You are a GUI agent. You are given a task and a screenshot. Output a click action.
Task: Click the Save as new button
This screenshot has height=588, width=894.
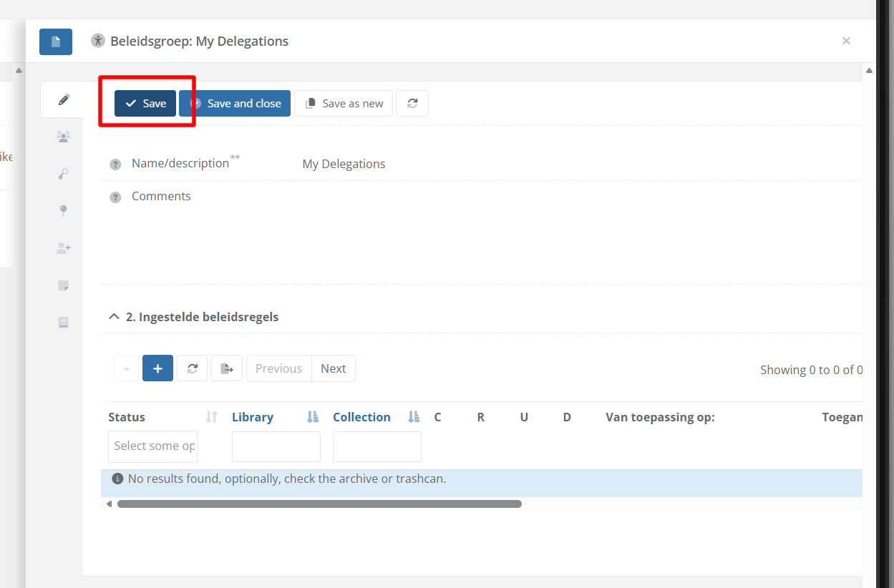pos(344,103)
